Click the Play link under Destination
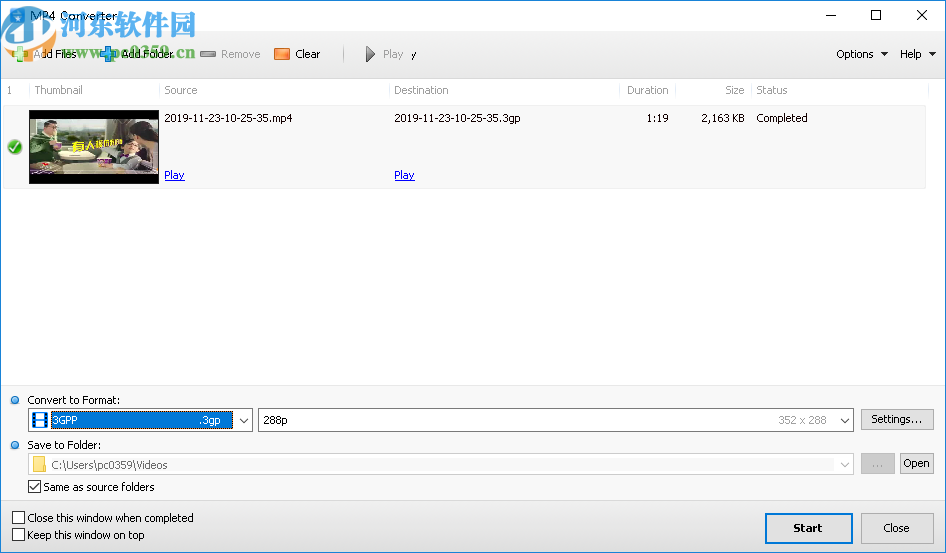The width and height of the screenshot is (946, 553). pyautogui.click(x=404, y=175)
